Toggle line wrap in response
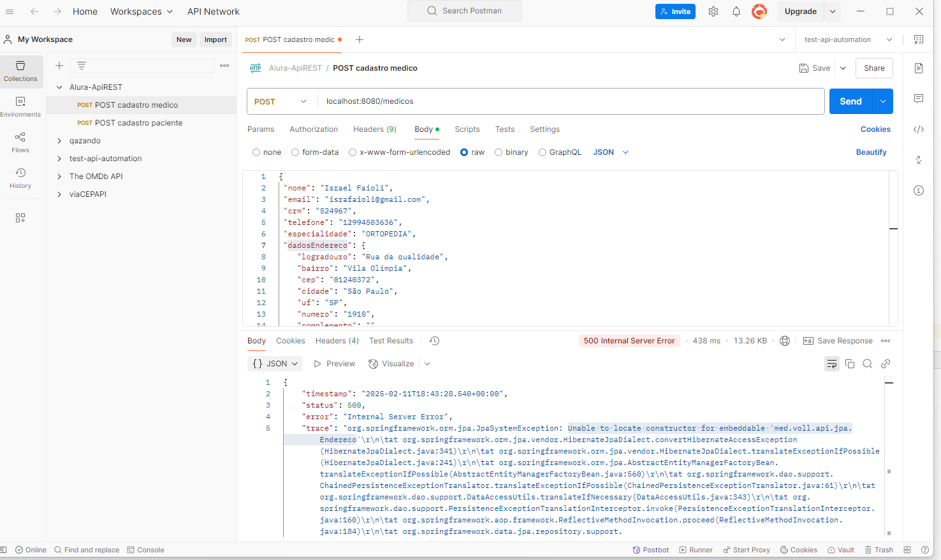Viewport: 941px width, 560px height. pos(832,364)
